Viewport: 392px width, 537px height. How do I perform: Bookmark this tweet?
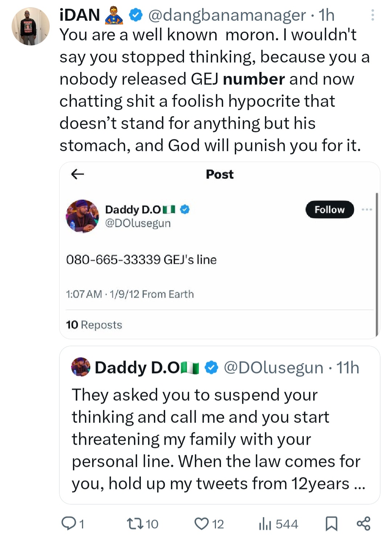point(331,523)
